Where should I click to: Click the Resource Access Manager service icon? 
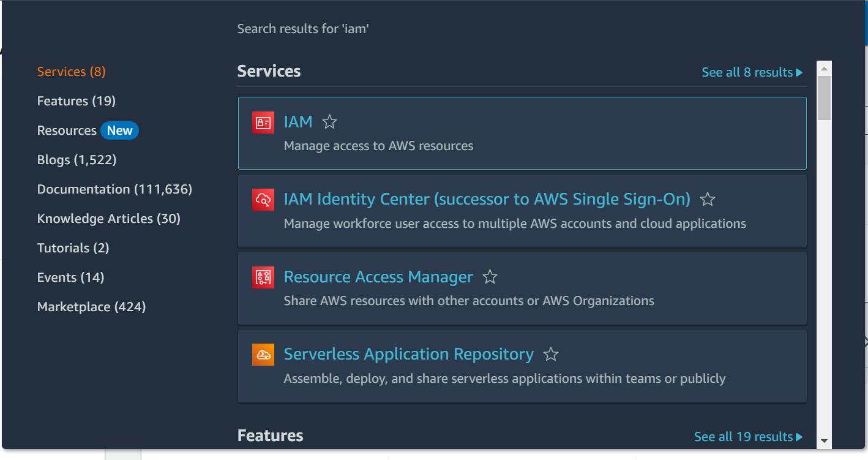tap(263, 277)
